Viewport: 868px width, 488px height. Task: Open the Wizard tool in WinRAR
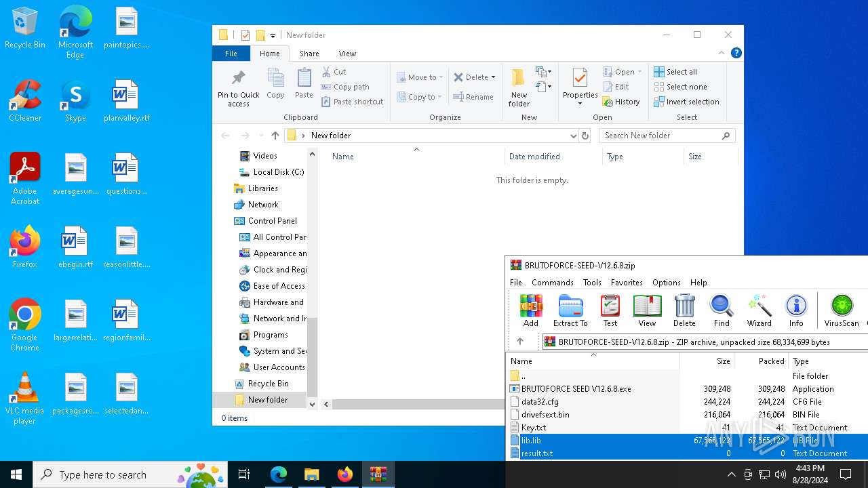(759, 311)
